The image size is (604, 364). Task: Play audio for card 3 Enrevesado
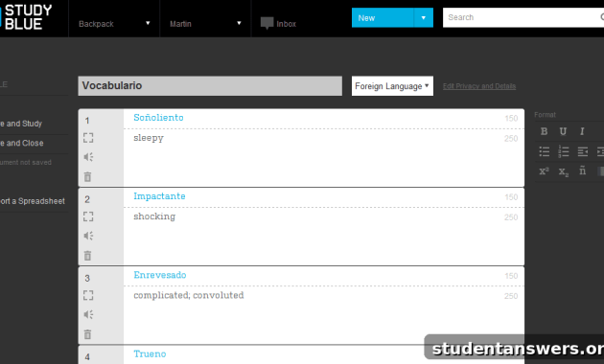click(x=88, y=314)
